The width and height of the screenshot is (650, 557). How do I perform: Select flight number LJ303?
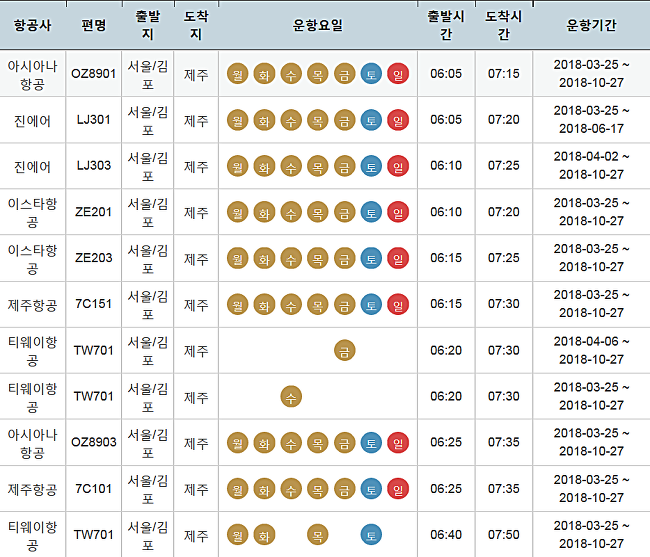point(93,166)
